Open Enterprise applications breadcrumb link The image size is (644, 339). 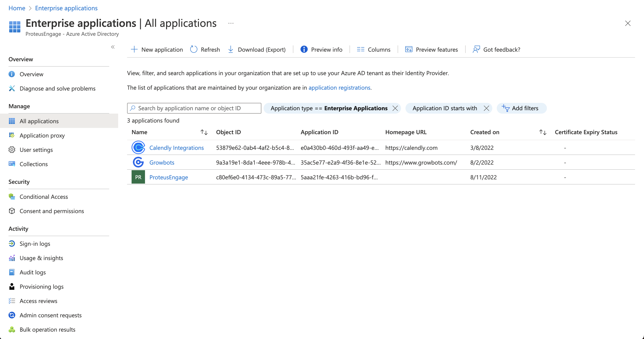[x=66, y=8]
